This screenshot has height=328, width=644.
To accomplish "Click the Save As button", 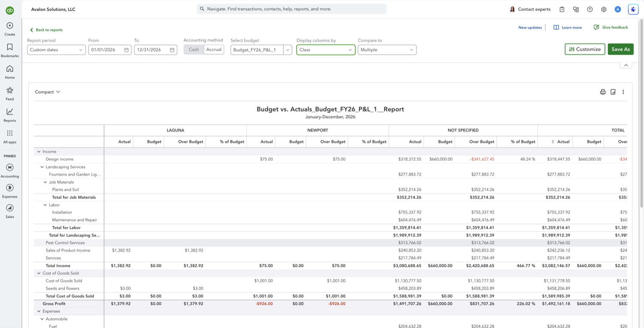I will (620, 49).
